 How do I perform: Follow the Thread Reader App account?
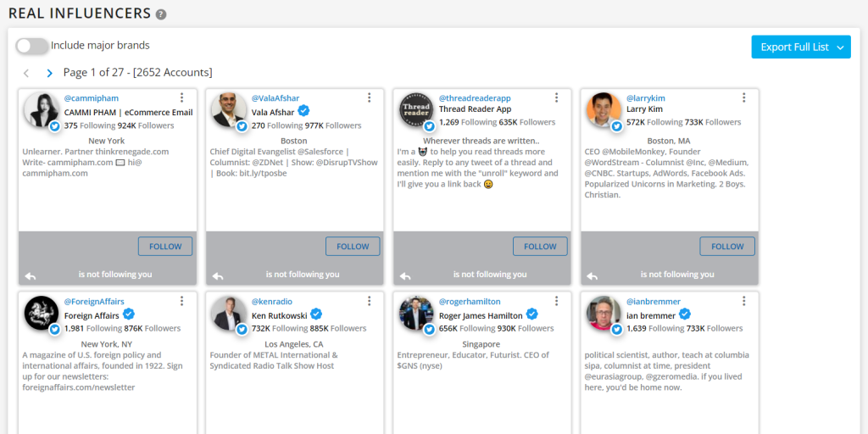click(x=540, y=247)
